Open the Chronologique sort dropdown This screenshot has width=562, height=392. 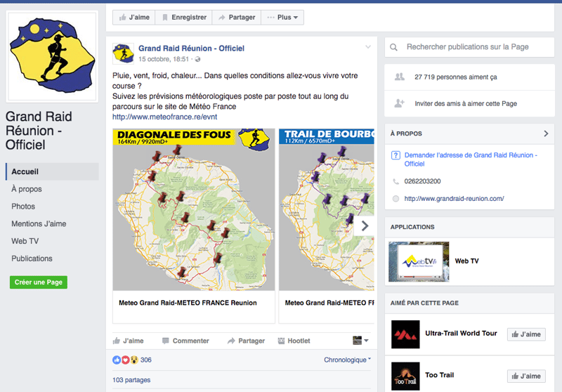tap(347, 360)
